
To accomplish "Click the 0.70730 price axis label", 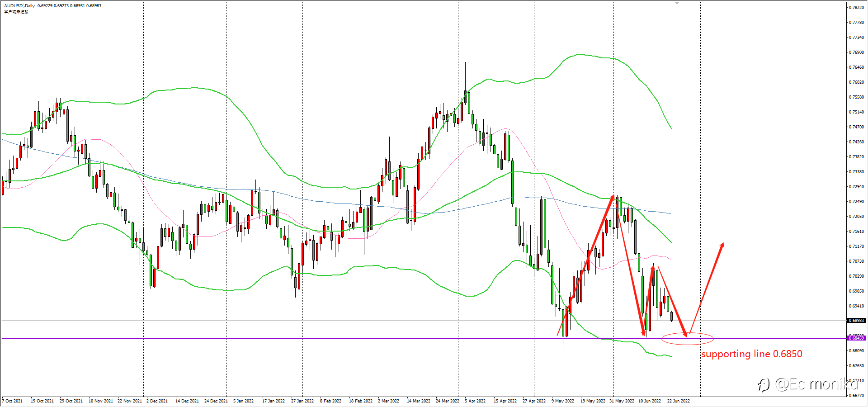I will [x=856, y=261].
